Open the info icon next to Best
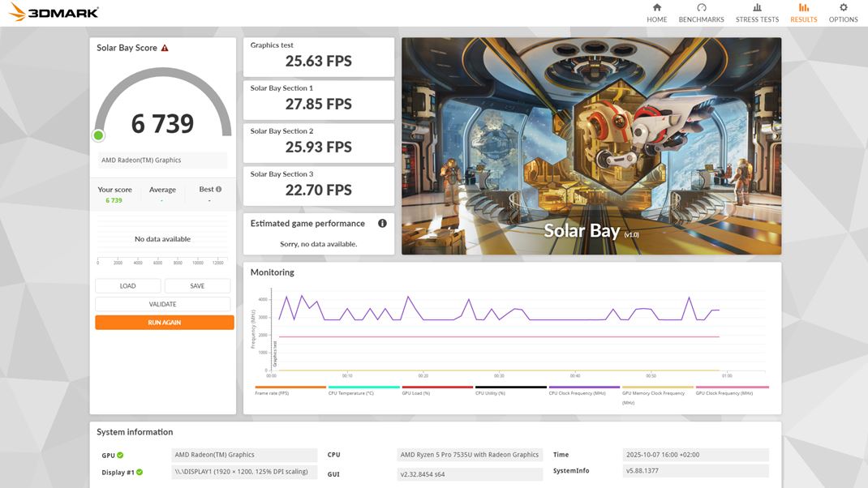Image resolution: width=868 pixels, height=488 pixels. pos(217,187)
